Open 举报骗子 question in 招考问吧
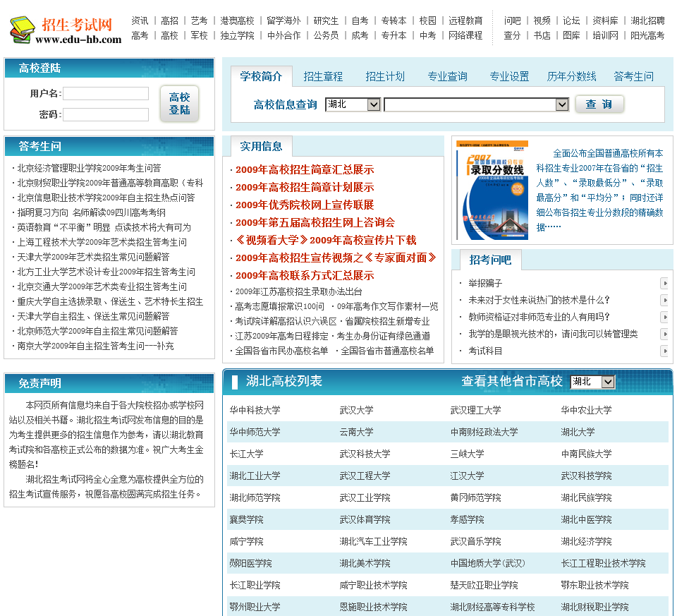The height and width of the screenshot is (616, 677). click(485, 284)
